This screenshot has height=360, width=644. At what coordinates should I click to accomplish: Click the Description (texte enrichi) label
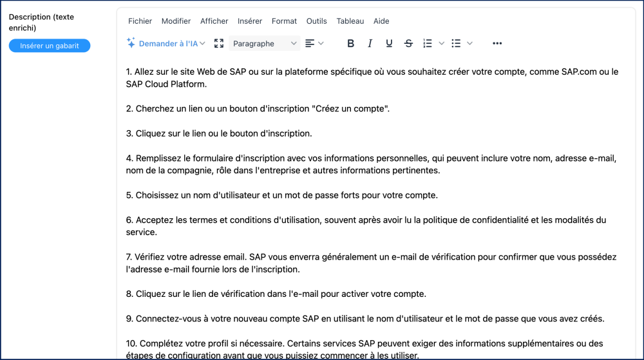point(41,22)
